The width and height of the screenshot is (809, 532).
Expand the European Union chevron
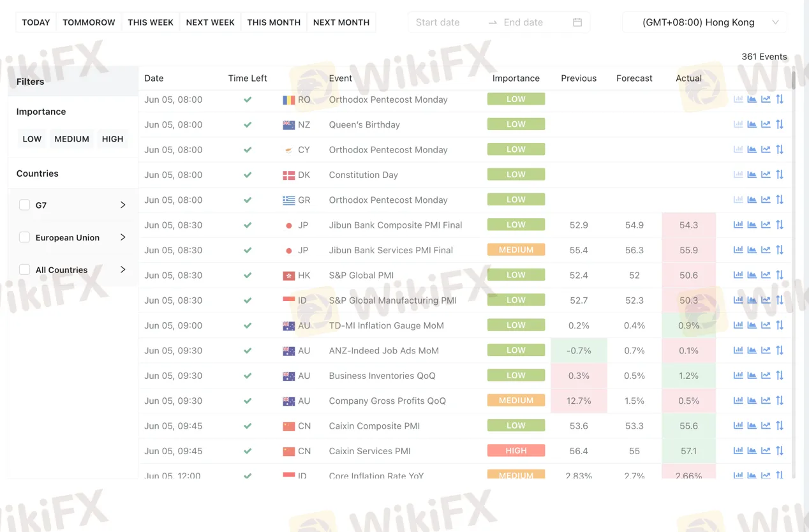tap(123, 237)
